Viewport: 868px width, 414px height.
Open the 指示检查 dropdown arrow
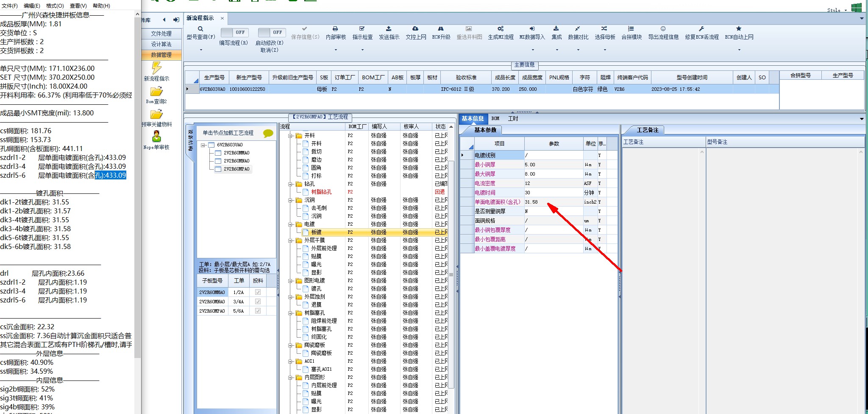pos(362,50)
